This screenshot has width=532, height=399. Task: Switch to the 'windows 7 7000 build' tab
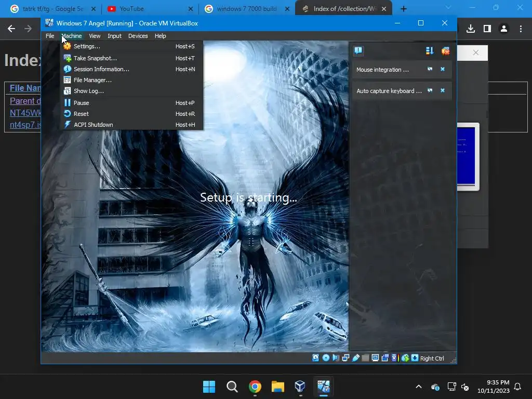click(x=247, y=9)
